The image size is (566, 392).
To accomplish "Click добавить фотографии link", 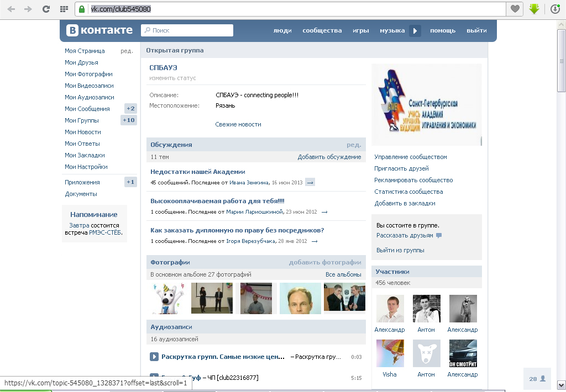I will pyautogui.click(x=325, y=262).
